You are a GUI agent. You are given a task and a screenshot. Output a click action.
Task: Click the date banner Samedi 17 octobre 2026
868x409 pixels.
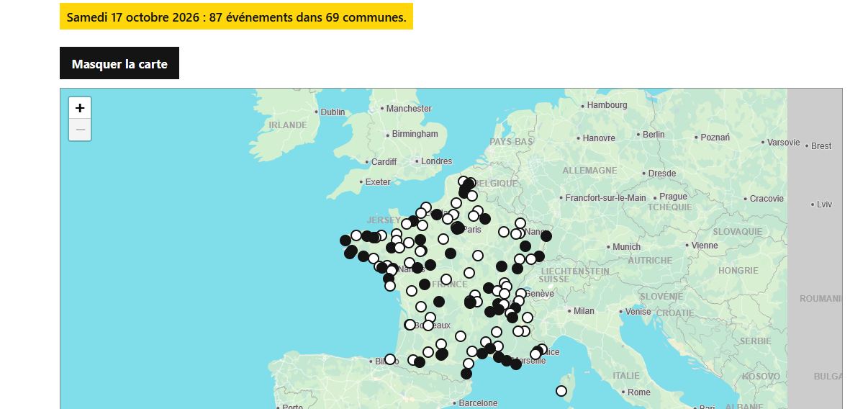pyautogui.click(x=236, y=17)
